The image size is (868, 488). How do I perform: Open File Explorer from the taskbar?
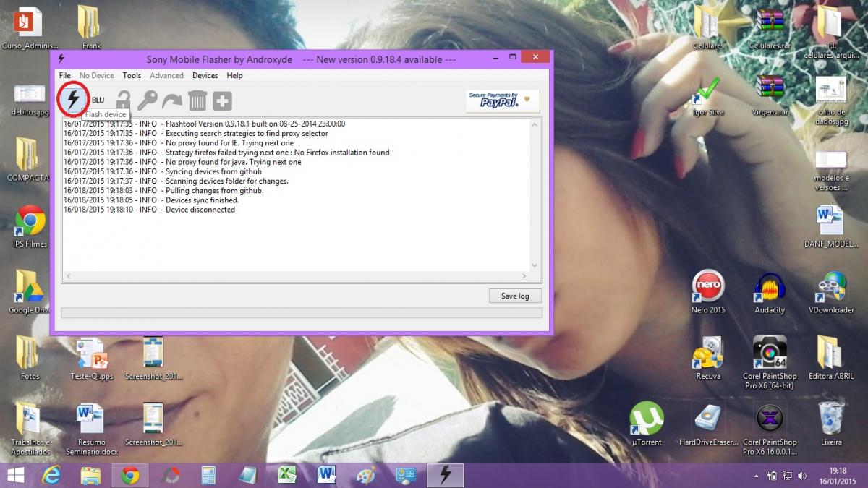91,475
